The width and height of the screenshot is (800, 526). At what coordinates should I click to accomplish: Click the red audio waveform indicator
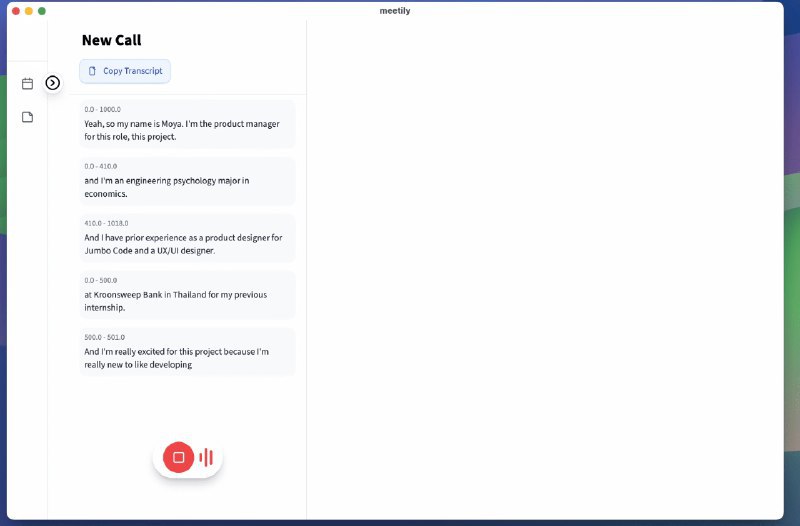click(x=206, y=457)
